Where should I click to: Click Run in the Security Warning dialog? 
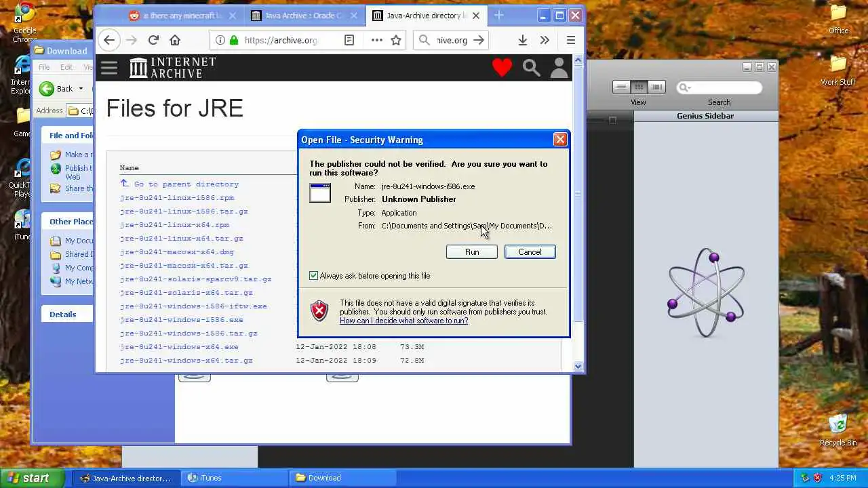[x=472, y=252]
